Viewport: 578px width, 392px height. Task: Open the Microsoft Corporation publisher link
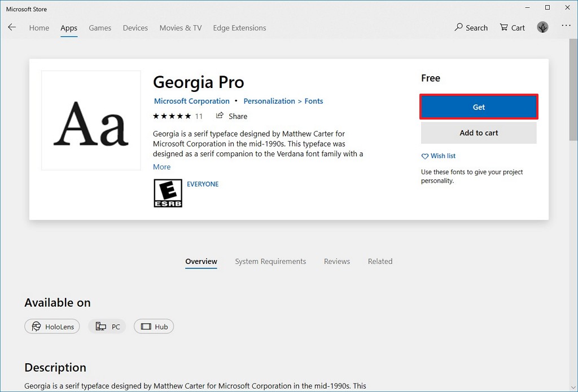pos(192,101)
